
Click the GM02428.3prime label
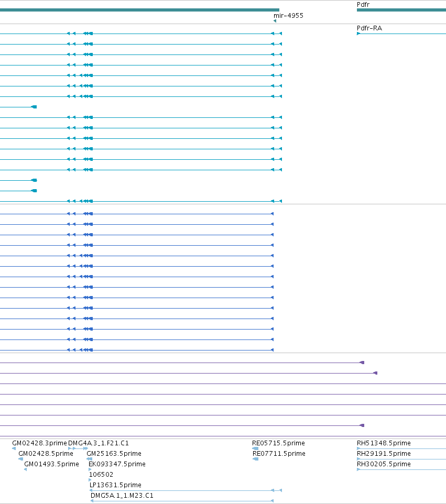[39, 443]
